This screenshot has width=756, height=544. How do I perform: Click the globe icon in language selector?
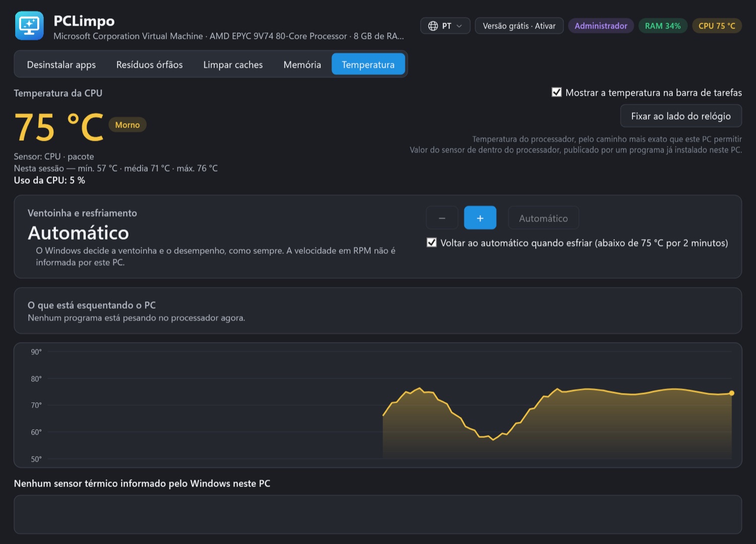(x=433, y=26)
